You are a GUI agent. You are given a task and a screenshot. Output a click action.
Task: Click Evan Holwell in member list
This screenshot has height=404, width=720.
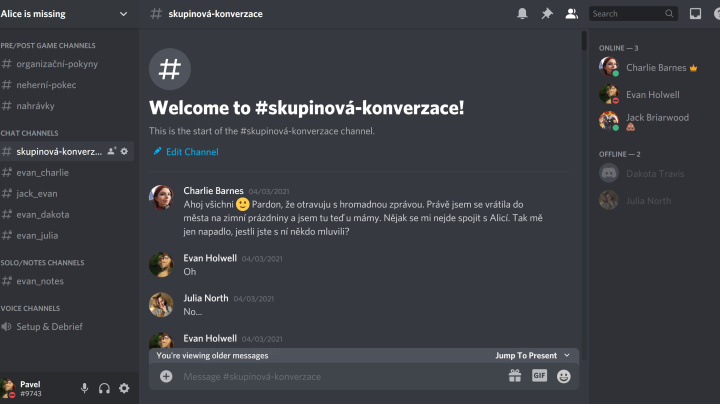655,94
